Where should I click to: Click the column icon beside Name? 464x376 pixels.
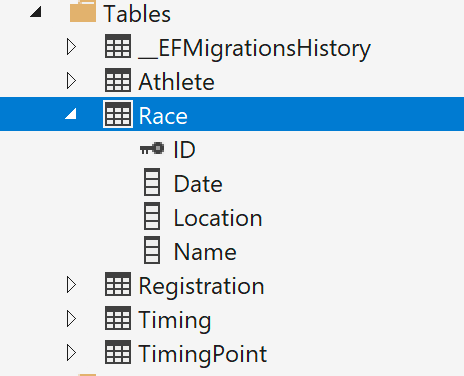(152, 250)
